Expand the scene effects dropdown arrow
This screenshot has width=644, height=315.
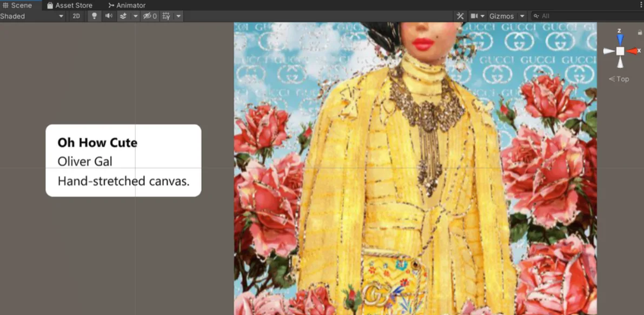135,16
